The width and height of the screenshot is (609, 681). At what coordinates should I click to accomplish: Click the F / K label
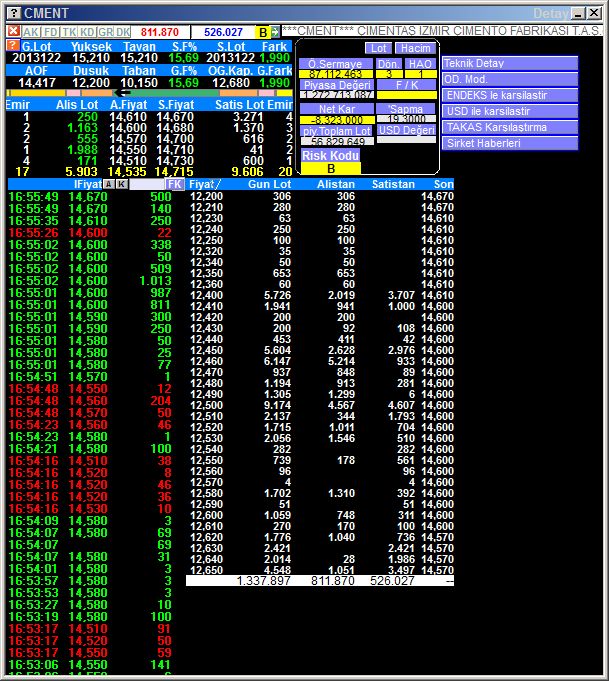[x=407, y=85]
